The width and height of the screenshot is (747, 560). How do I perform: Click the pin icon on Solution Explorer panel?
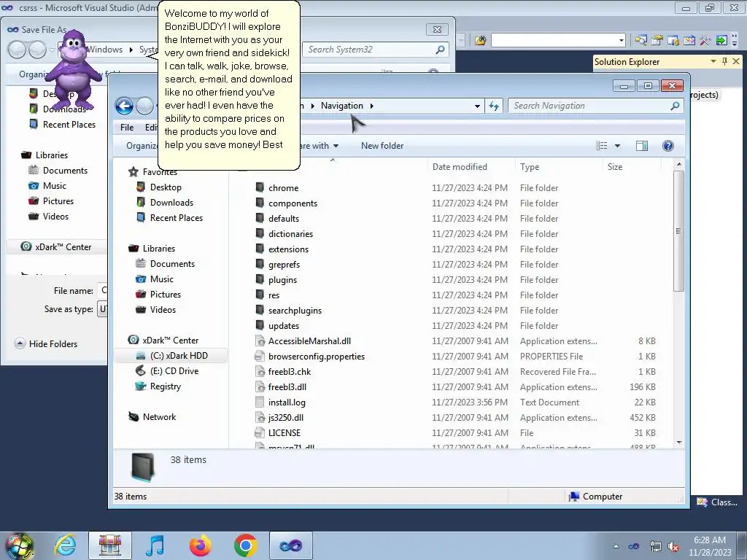[x=724, y=61]
